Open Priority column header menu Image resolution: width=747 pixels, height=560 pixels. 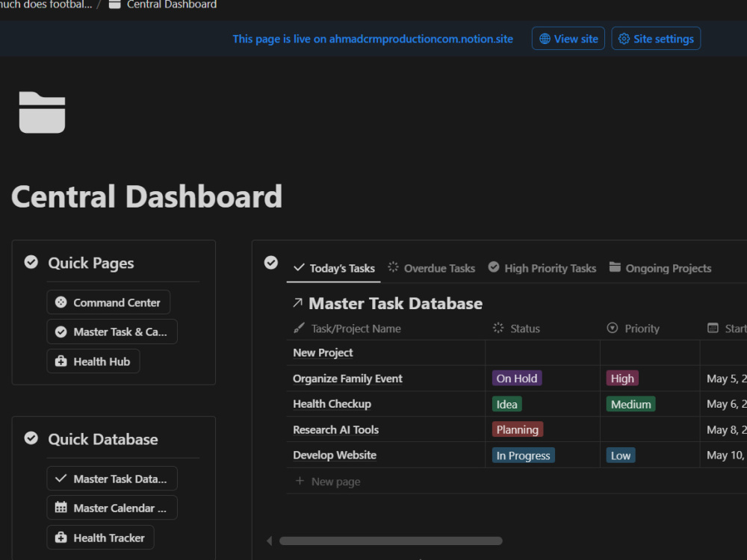tap(633, 329)
